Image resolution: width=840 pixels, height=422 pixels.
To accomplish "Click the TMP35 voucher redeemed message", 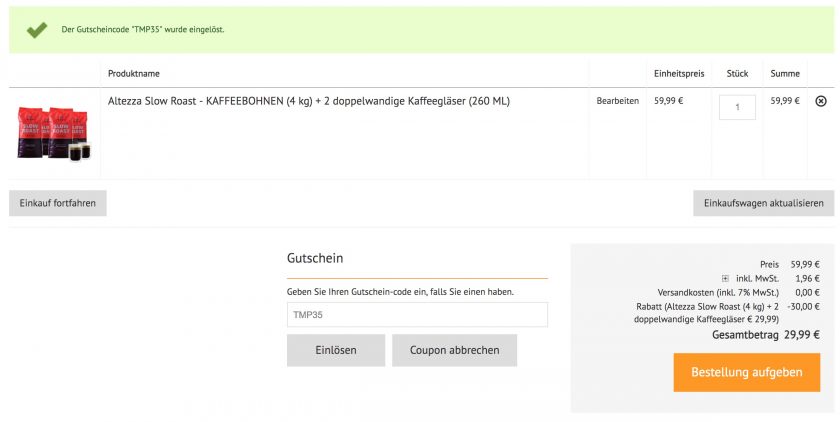I will tap(143, 30).
